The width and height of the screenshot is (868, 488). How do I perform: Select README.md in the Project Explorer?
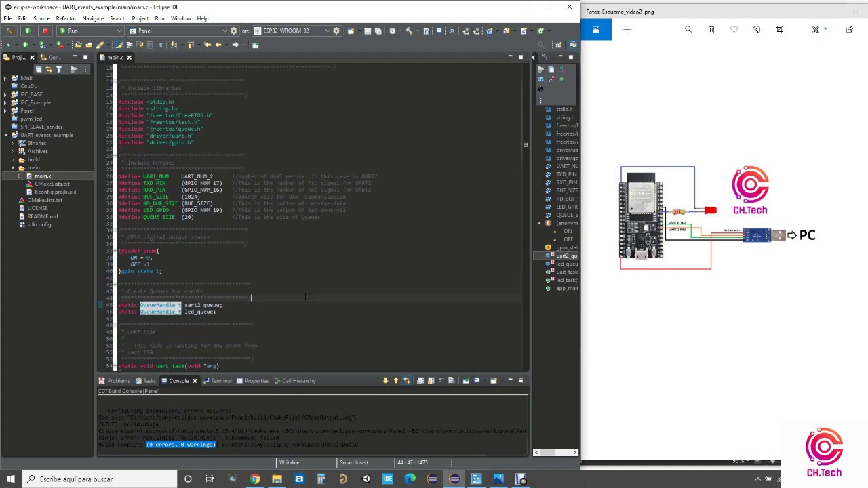pyautogui.click(x=42, y=216)
